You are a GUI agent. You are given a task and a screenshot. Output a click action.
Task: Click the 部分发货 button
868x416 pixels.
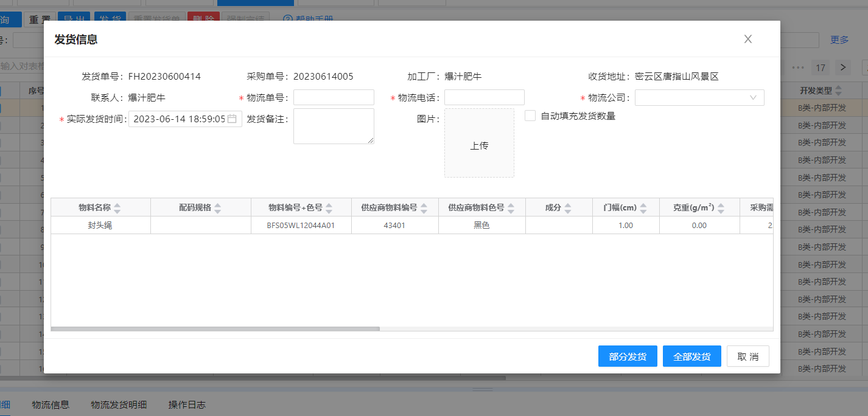628,356
